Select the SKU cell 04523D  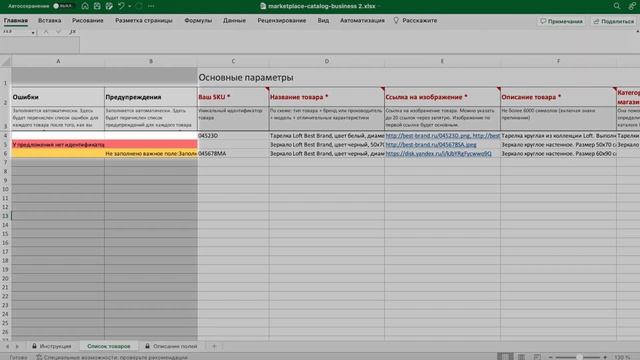tap(233, 136)
